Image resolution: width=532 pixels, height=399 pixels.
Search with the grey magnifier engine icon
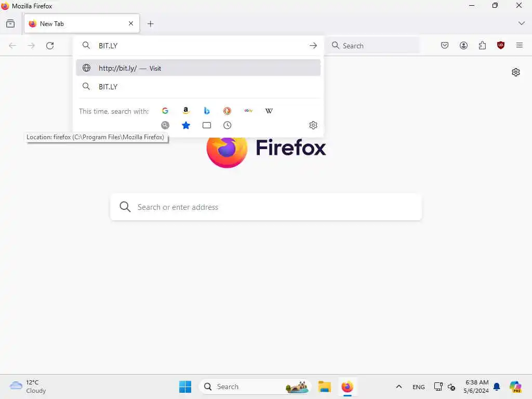coord(165,125)
